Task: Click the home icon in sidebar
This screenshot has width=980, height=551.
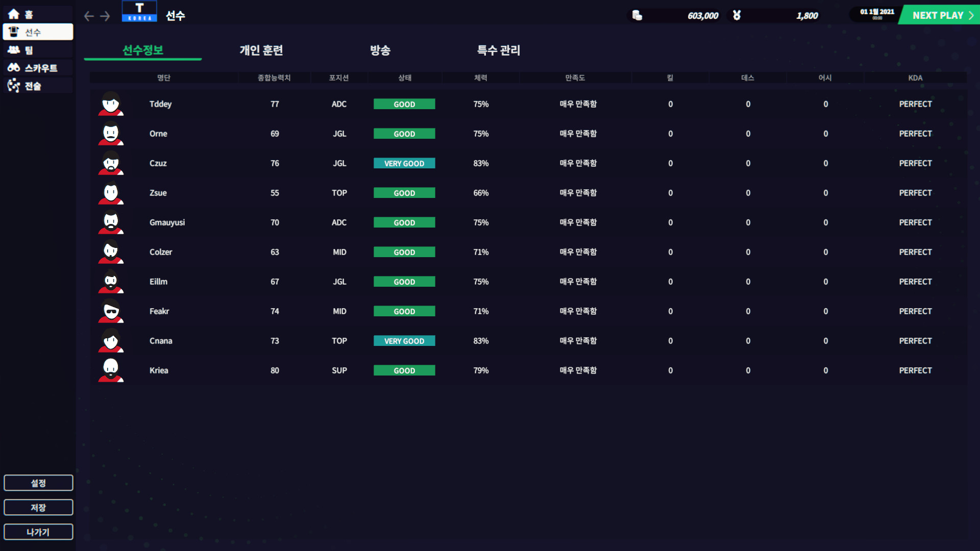Action: [14, 14]
